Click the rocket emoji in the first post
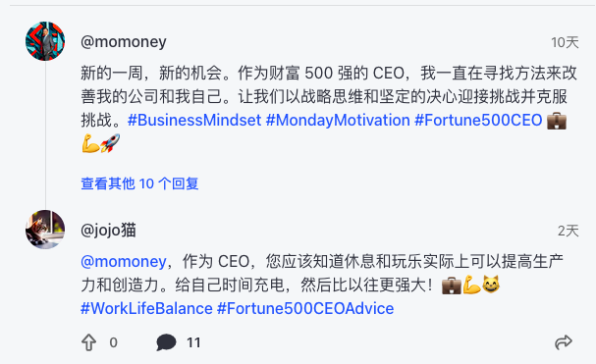Screen dimensions: 596x364 [x=110, y=143]
